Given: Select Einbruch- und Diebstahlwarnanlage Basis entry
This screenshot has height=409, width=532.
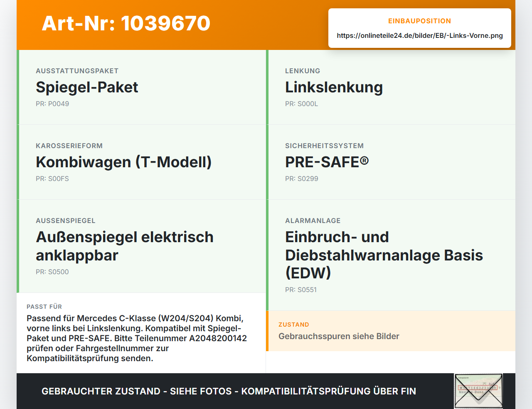Looking at the screenshot, I should (391, 255).
